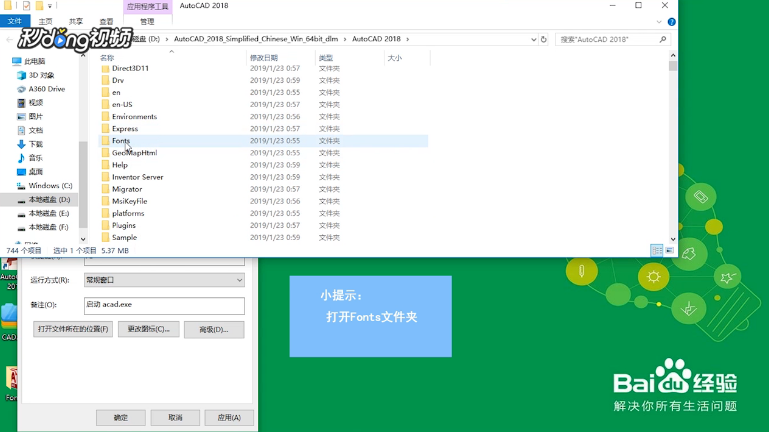Click the search magnifier icon
Viewport: 769px width, 432px height.
click(x=663, y=39)
